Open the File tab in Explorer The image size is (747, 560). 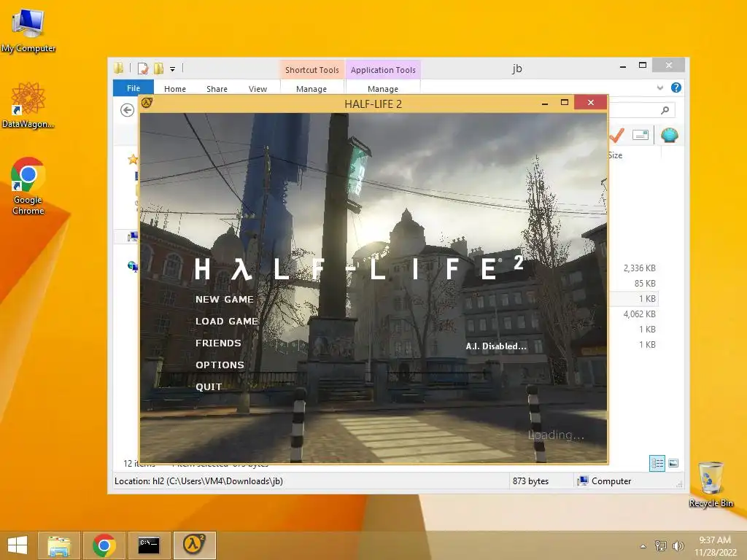tap(133, 88)
